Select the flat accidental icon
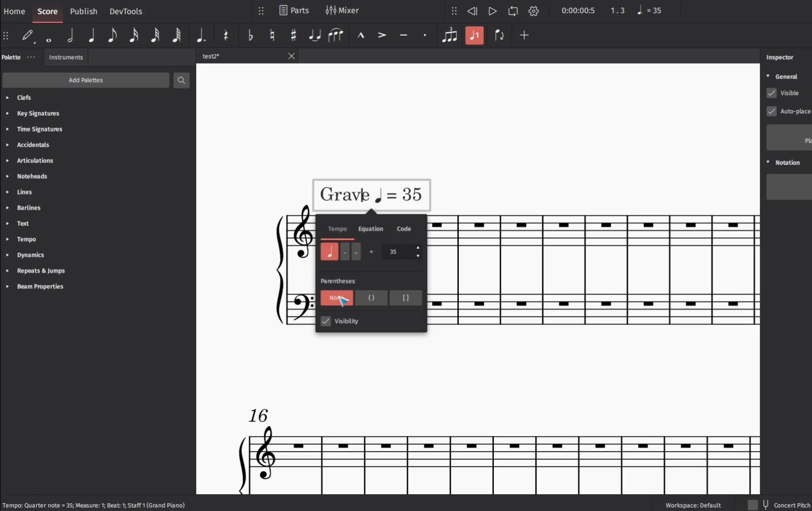Viewport: 812px width, 511px height. [x=251, y=35]
